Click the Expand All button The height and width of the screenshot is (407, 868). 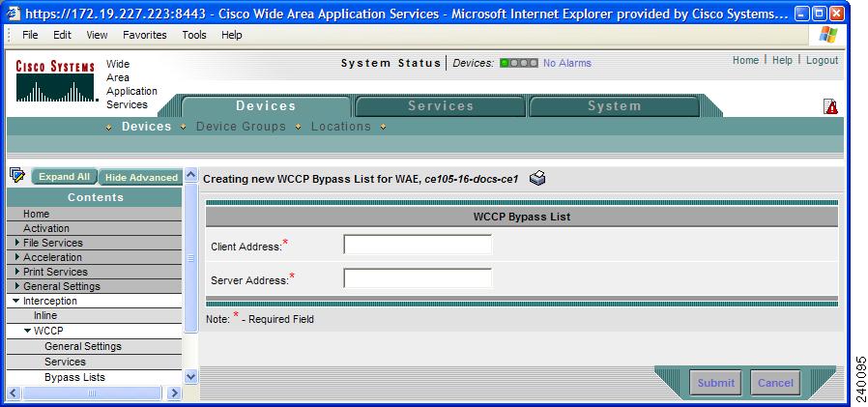tap(64, 177)
